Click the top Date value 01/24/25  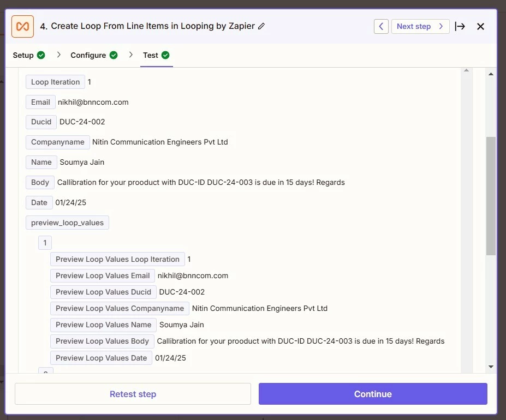[70, 202]
